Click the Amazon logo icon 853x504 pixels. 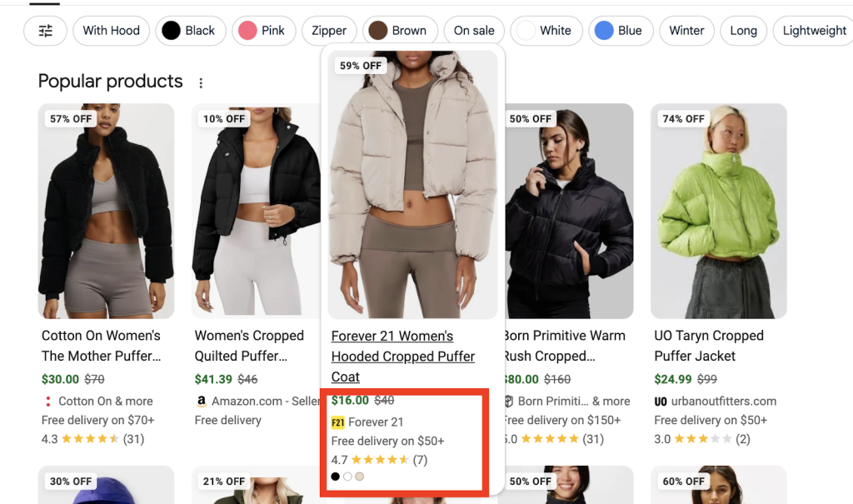coord(201,402)
